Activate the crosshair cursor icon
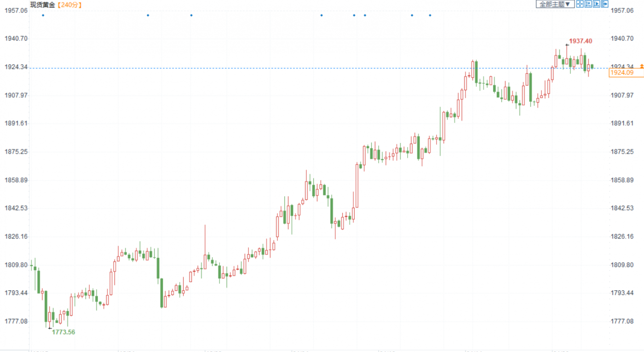This screenshot has width=644, height=352. pyautogui.click(x=580, y=4)
